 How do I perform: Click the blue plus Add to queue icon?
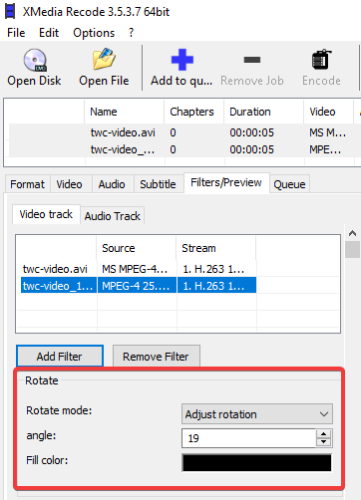[x=182, y=60]
